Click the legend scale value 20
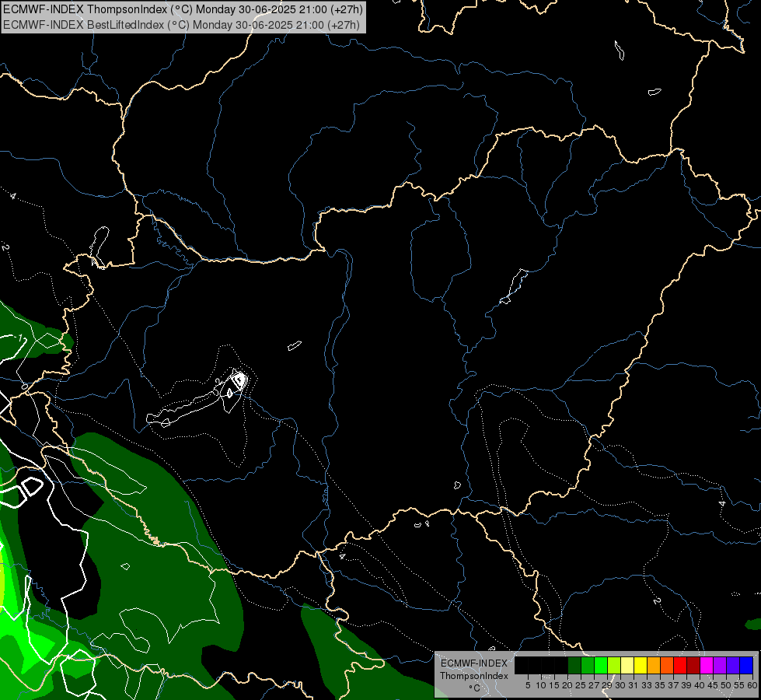 coord(568,685)
